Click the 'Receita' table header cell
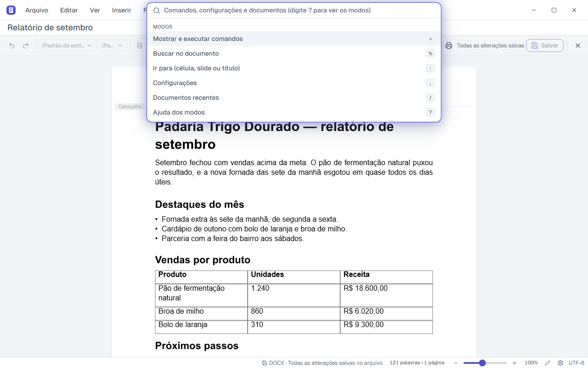 click(386, 277)
